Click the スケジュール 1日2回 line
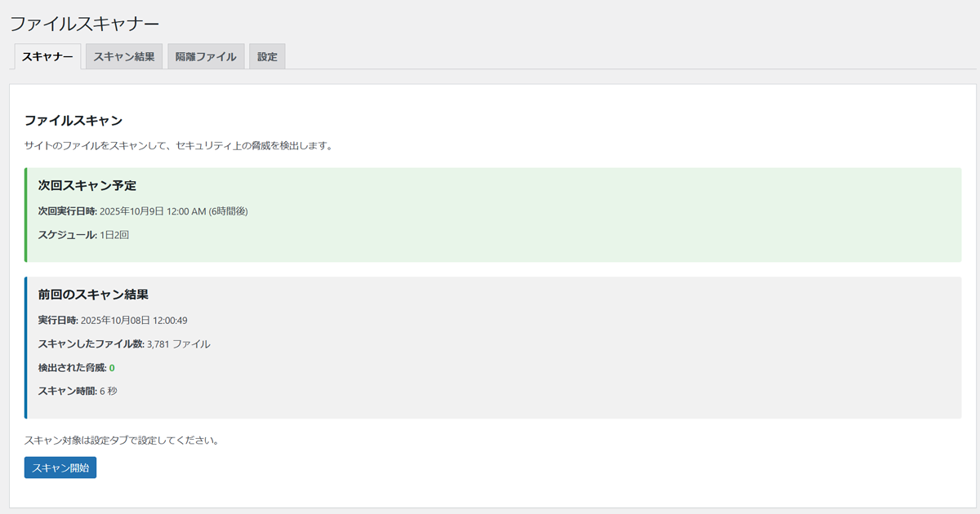 83,235
